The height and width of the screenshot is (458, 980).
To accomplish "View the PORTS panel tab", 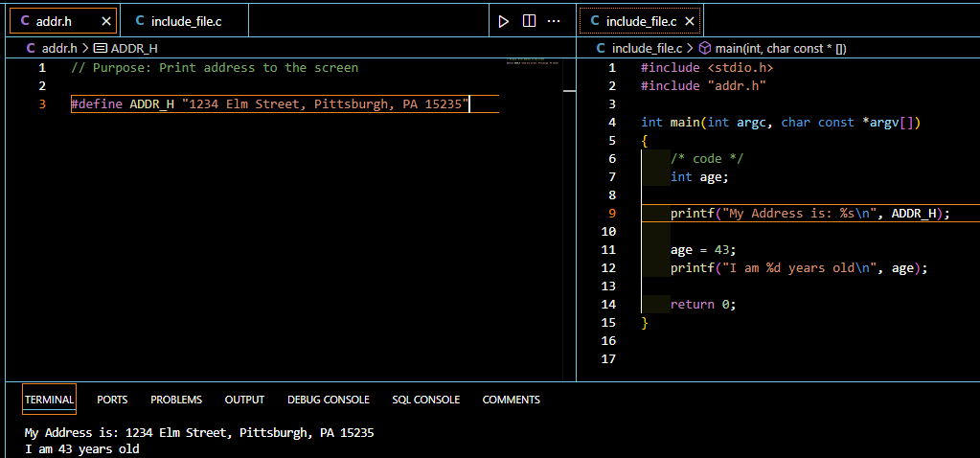I will (112, 400).
